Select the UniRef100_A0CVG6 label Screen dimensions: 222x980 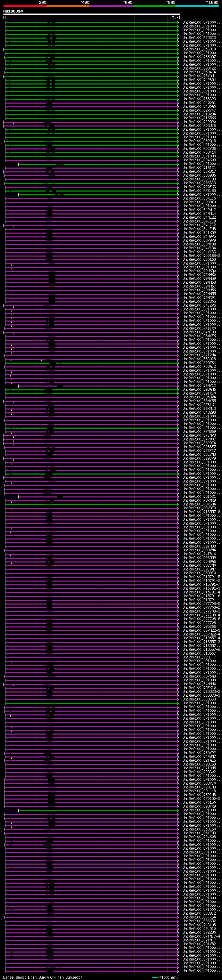(199, 148)
